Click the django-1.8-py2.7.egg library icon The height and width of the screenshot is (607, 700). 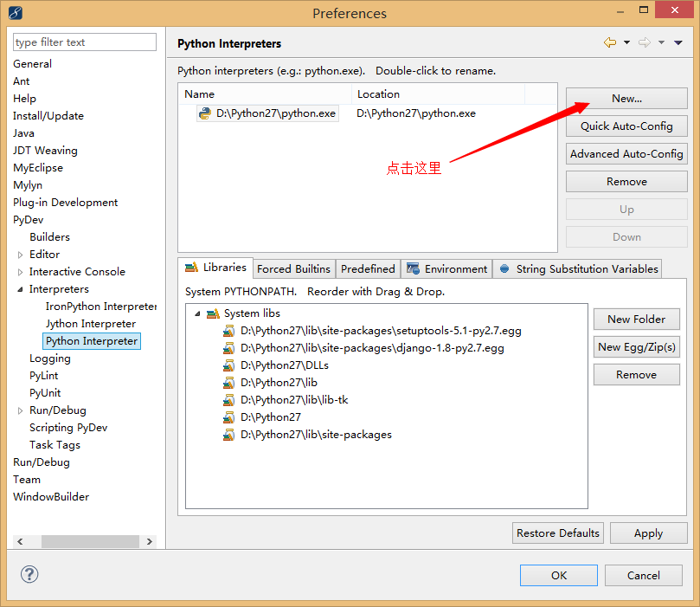tap(228, 348)
